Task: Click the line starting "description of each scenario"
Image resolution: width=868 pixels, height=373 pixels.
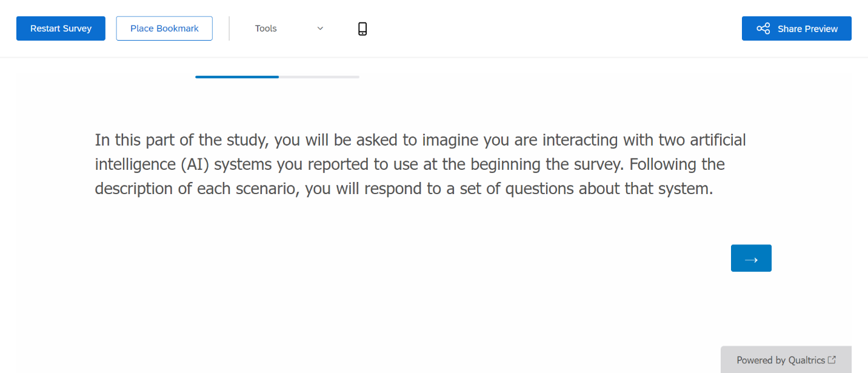Action: [x=404, y=189]
